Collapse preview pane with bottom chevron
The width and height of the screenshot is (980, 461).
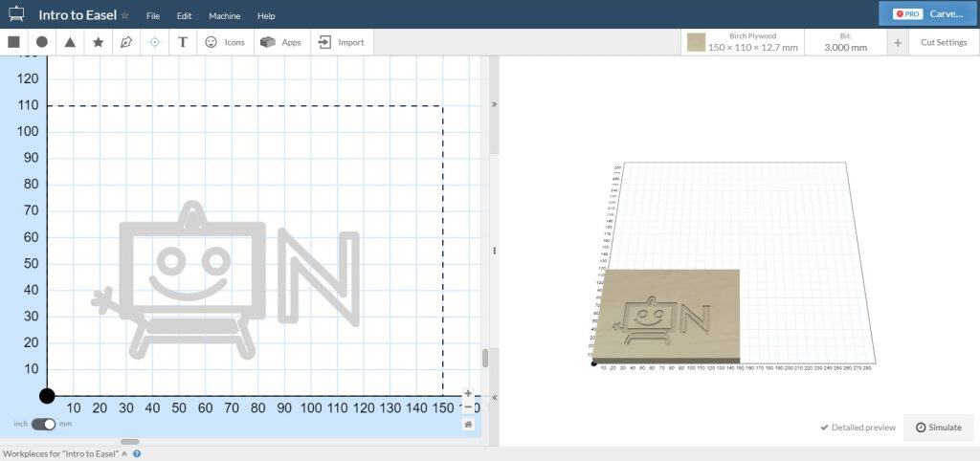coord(495,397)
